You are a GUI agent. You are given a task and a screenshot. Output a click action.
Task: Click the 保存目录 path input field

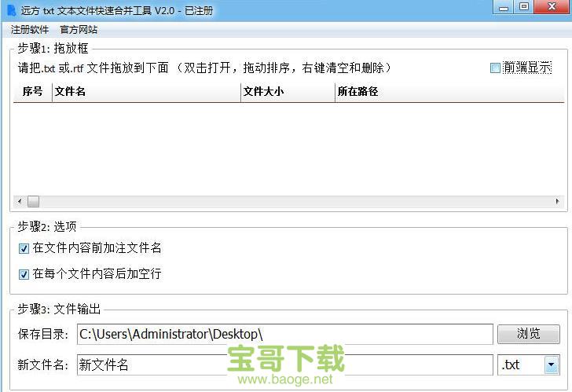(x=284, y=334)
